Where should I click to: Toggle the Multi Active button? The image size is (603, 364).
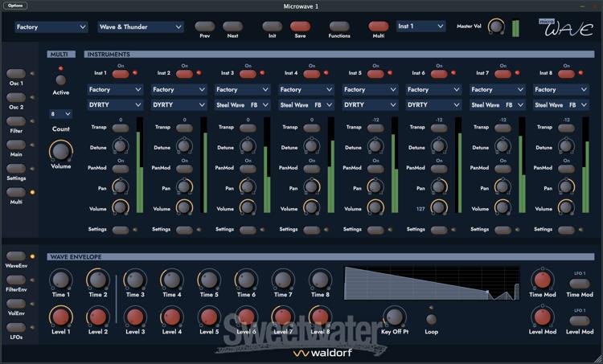(61, 80)
